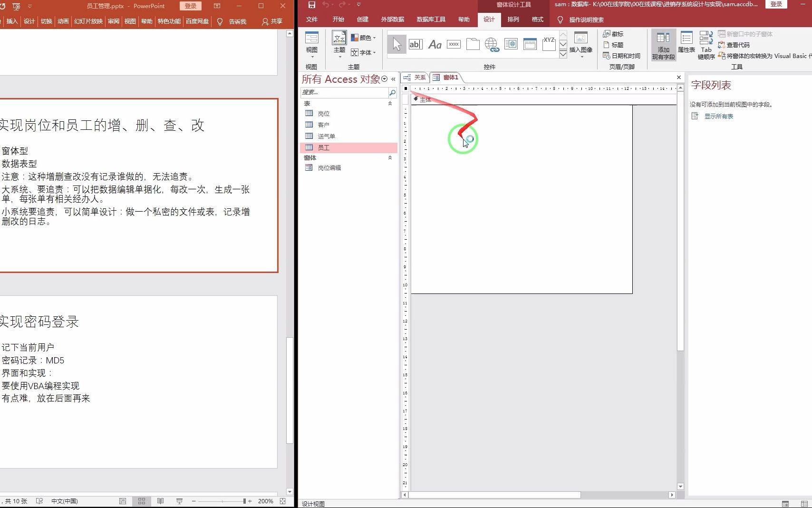Image resolution: width=812 pixels, height=508 pixels.
Task: Pick the Navigation control tool
Action: (530, 44)
